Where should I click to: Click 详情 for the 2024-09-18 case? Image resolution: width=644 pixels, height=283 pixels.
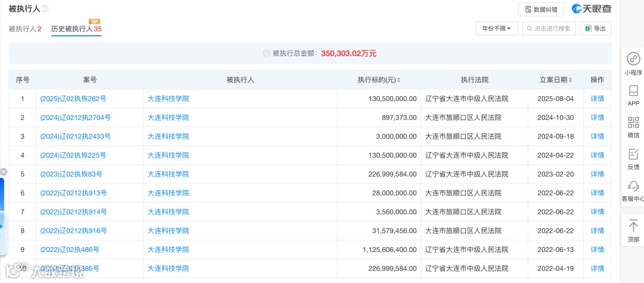coord(597,137)
